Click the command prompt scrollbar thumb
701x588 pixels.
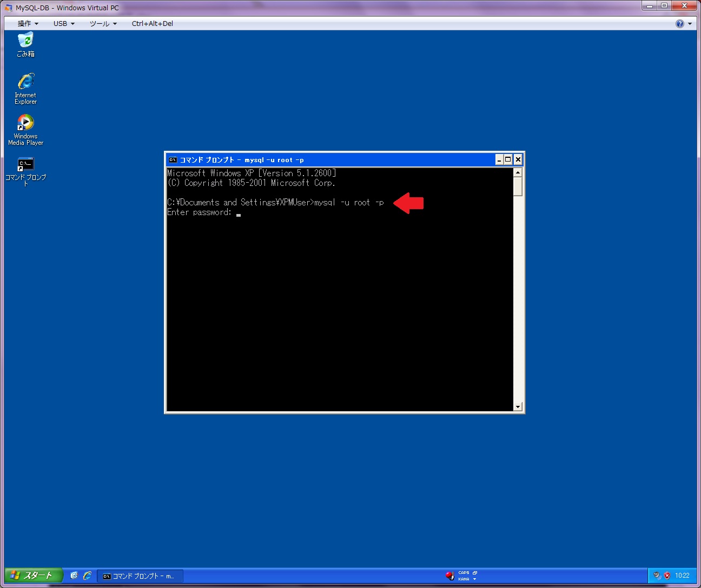518,186
